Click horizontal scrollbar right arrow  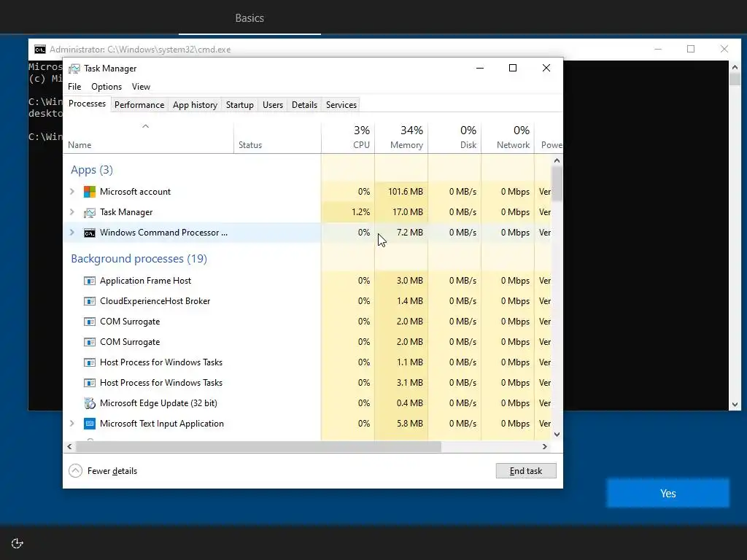coord(544,447)
